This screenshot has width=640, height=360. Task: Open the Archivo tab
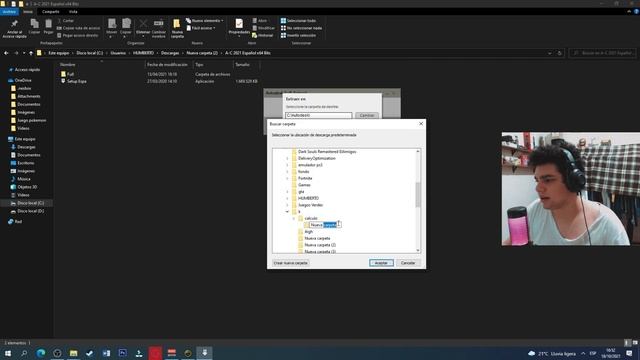point(9,12)
